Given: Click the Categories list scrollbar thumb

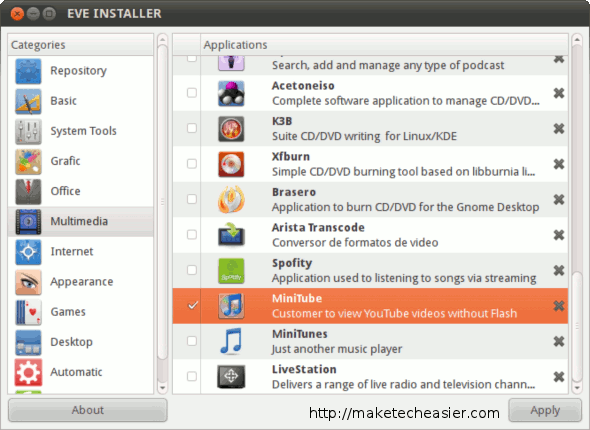Looking at the screenshot, I should [163, 202].
